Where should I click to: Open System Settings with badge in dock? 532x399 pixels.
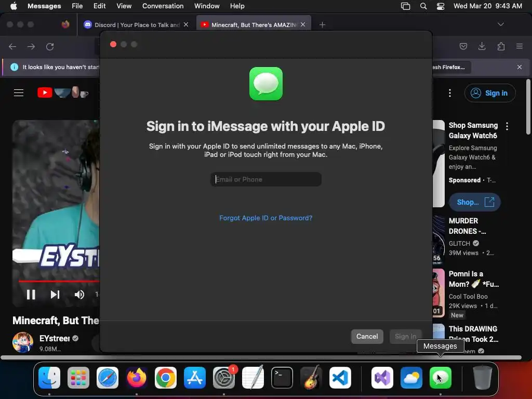(224, 378)
